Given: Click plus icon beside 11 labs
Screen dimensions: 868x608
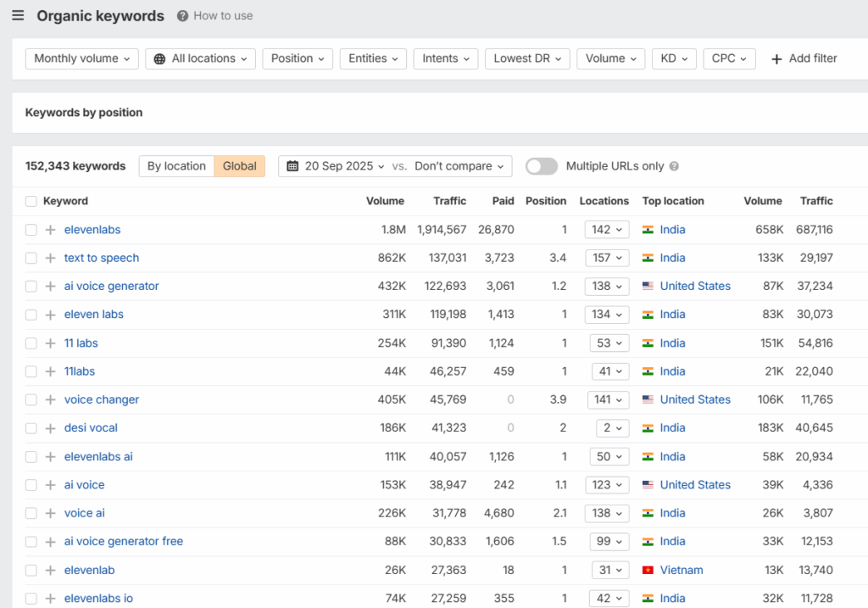Looking at the screenshot, I should (x=50, y=343).
